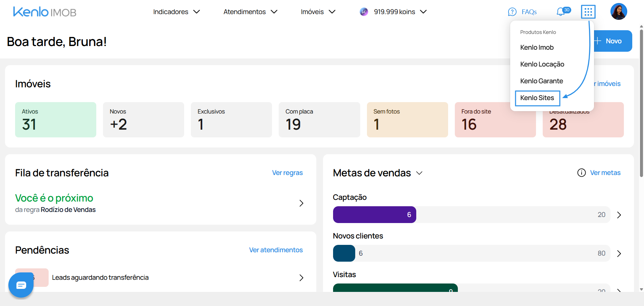Click the Kenlo IMOB logo
The height and width of the screenshot is (306, 644).
point(45,12)
